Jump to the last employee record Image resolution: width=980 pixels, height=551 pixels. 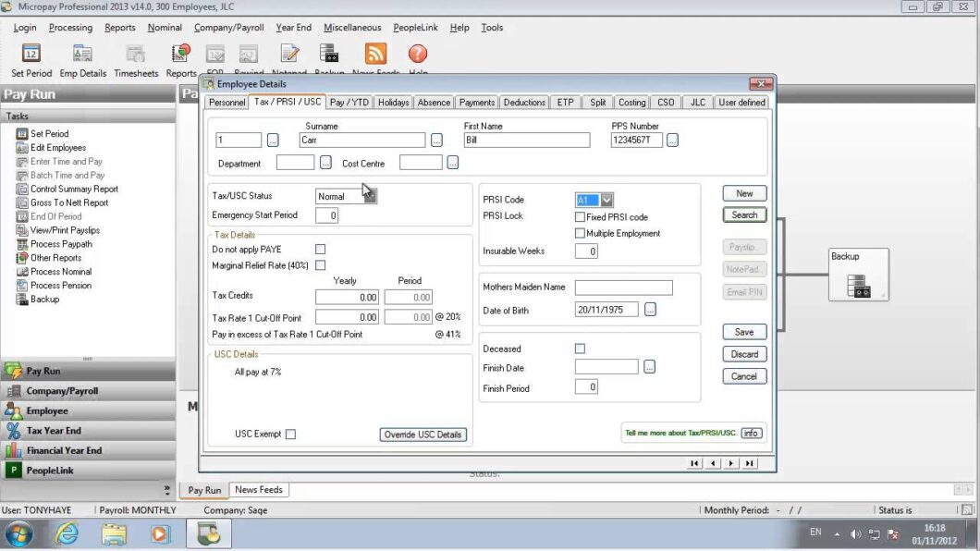[750, 463]
